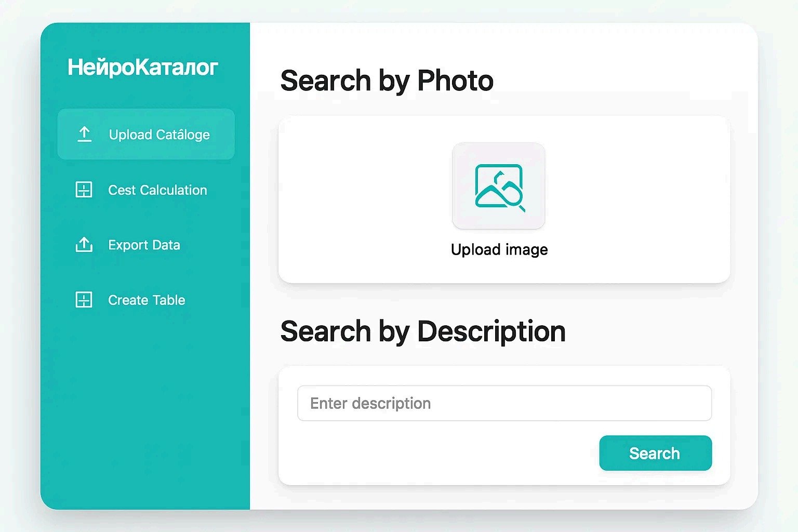Click the table grid icon beside Create Table
This screenshot has height=532, width=798.
pos(84,300)
